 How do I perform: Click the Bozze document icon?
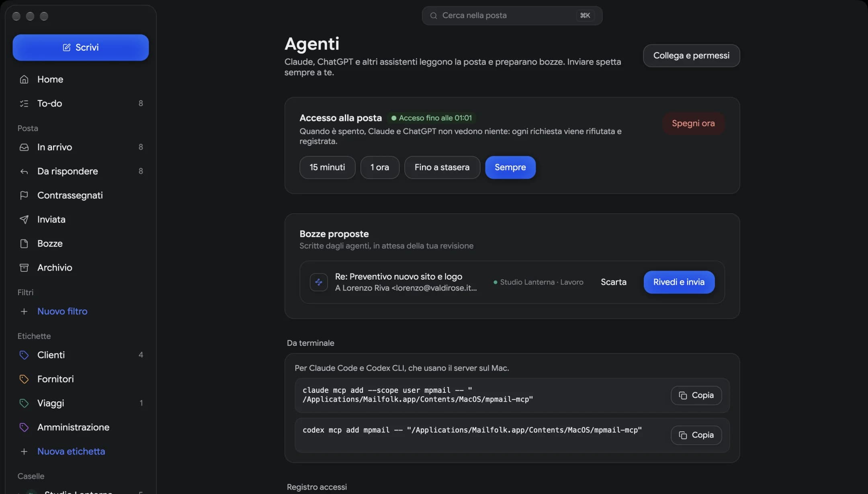(24, 243)
